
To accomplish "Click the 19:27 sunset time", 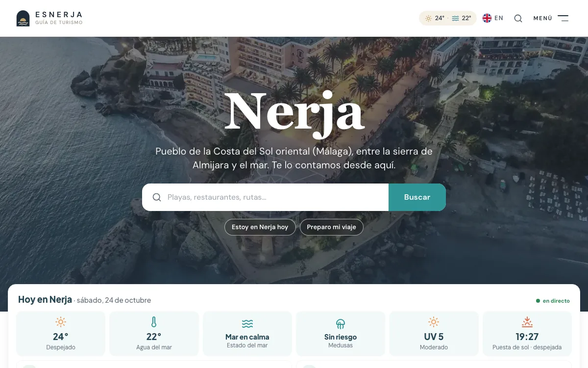I will 527,337.
